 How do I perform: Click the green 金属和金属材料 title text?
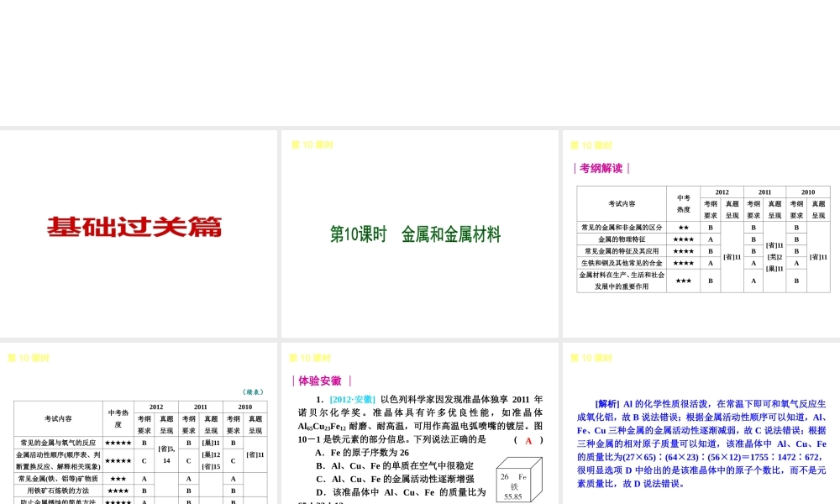(x=451, y=234)
